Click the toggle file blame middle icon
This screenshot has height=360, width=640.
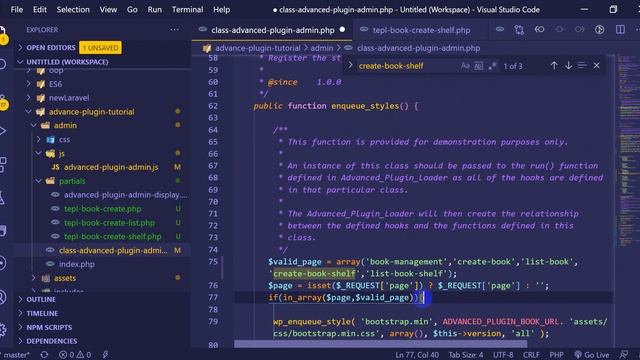559,30
